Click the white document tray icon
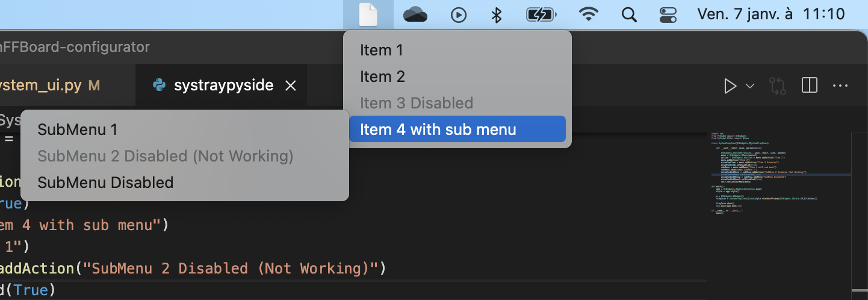The image size is (868, 300). point(368,14)
